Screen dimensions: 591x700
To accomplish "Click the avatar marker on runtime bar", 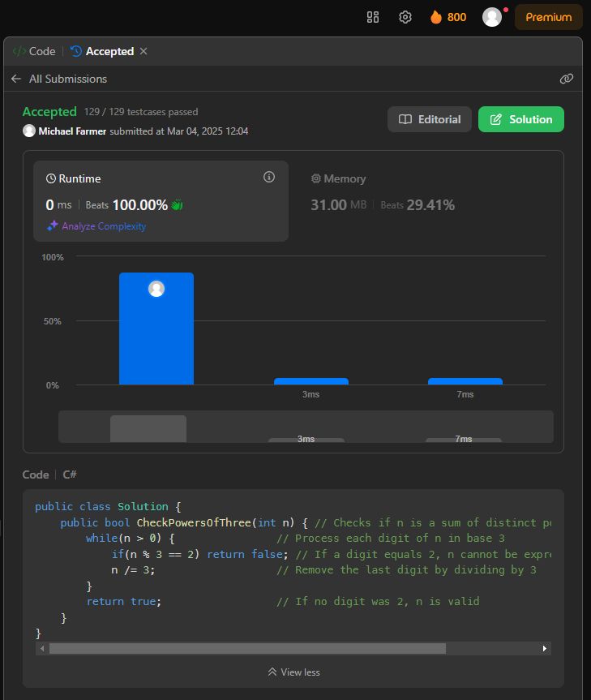I will [156, 289].
